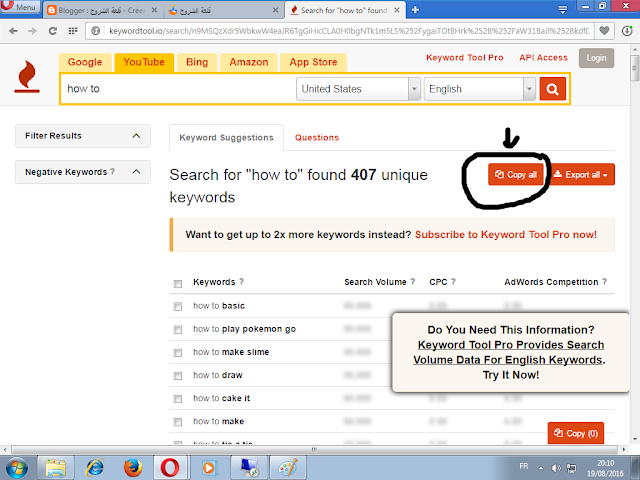
Task: Switch to the Amazon tab
Action: click(x=249, y=62)
